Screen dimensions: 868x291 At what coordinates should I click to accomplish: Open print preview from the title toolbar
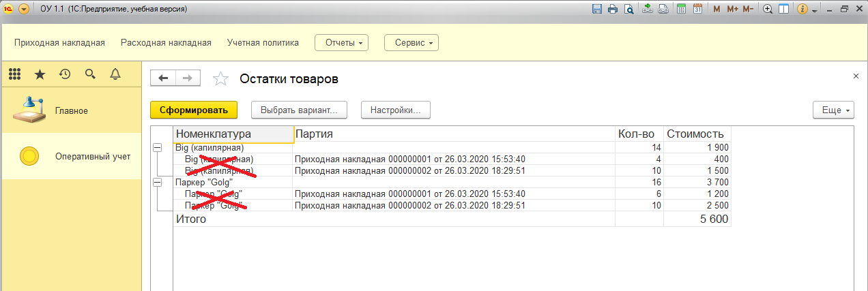click(628, 10)
